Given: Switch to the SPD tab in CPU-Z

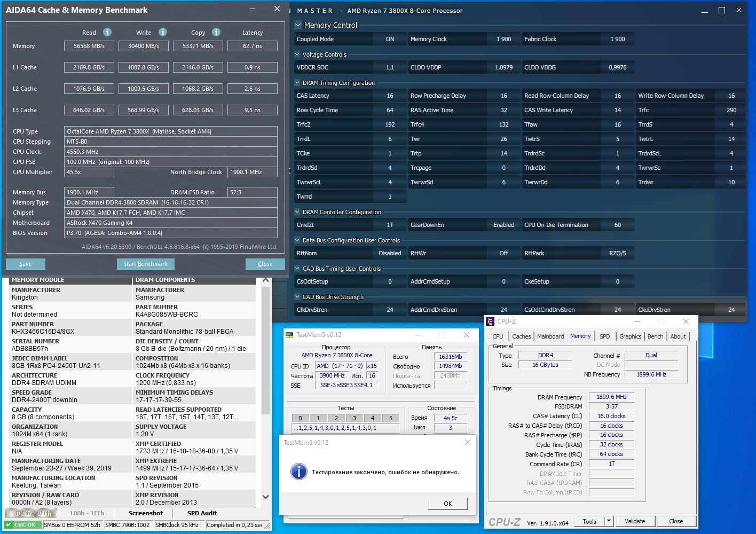Looking at the screenshot, I should (x=604, y=336).
